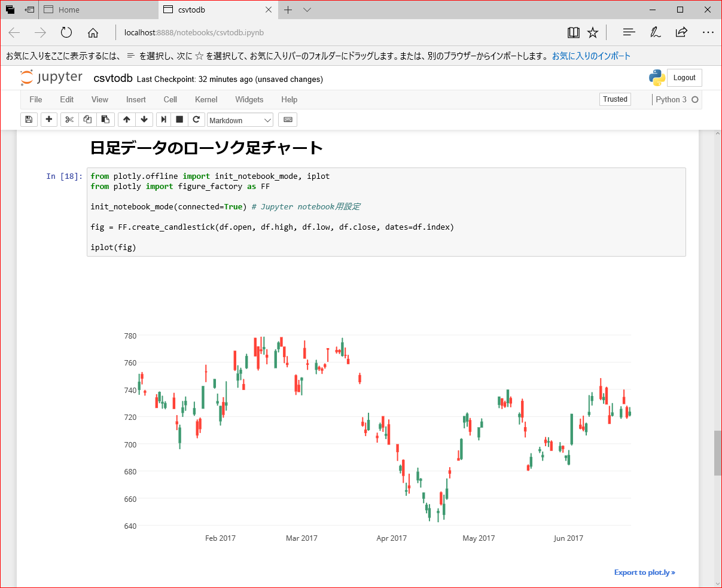Move selected cell down arrow

[144, 120]
